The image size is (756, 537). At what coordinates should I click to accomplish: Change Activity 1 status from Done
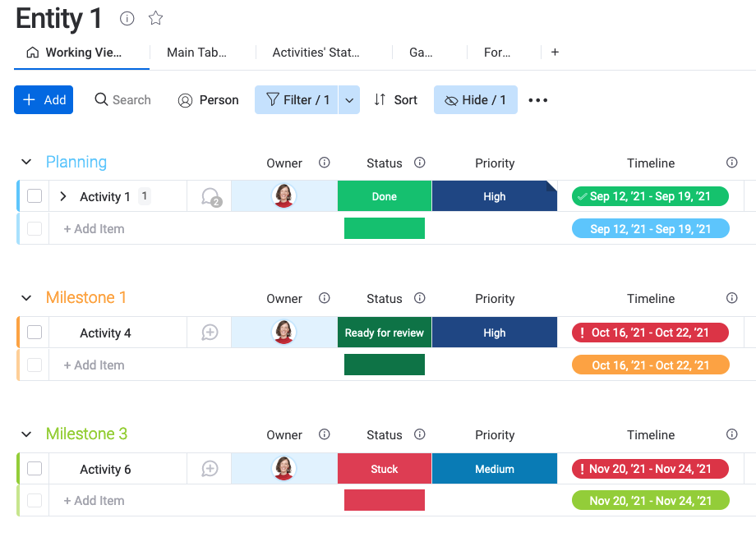point(385,196)
